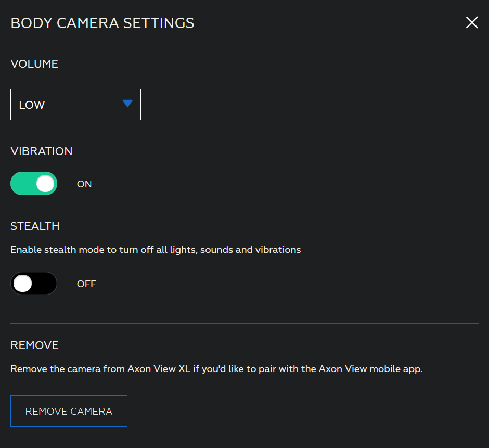Click the Stealth toggle knob
This screenshot has width=489, height=448.
click(x=22, y=283)
